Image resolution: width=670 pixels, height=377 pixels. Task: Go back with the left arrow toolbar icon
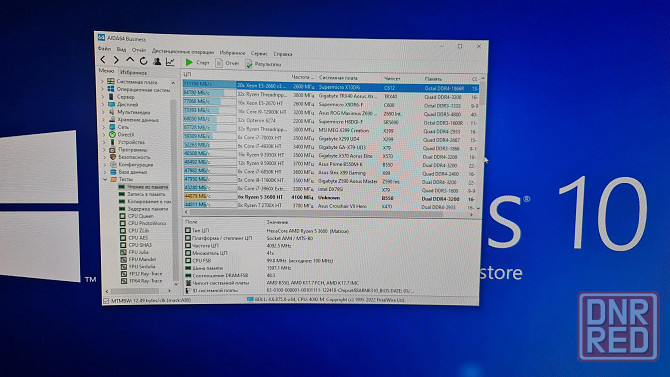[103, 60]
